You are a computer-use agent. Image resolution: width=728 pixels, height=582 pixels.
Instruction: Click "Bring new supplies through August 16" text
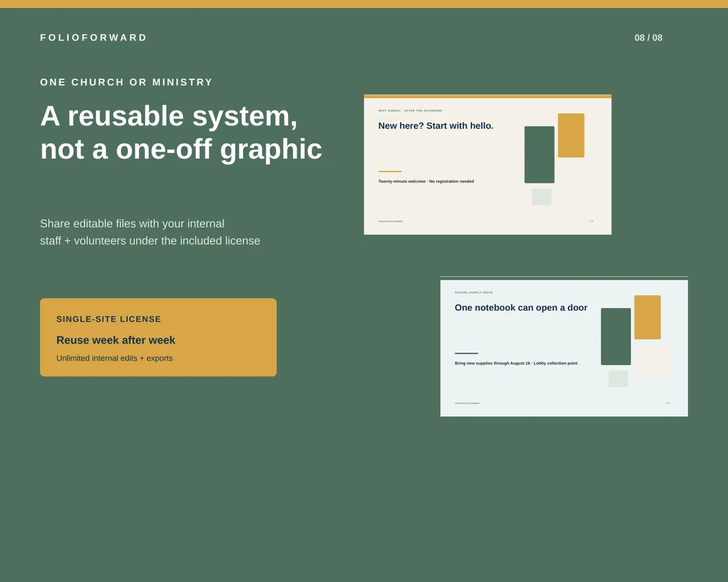(493, 363)
